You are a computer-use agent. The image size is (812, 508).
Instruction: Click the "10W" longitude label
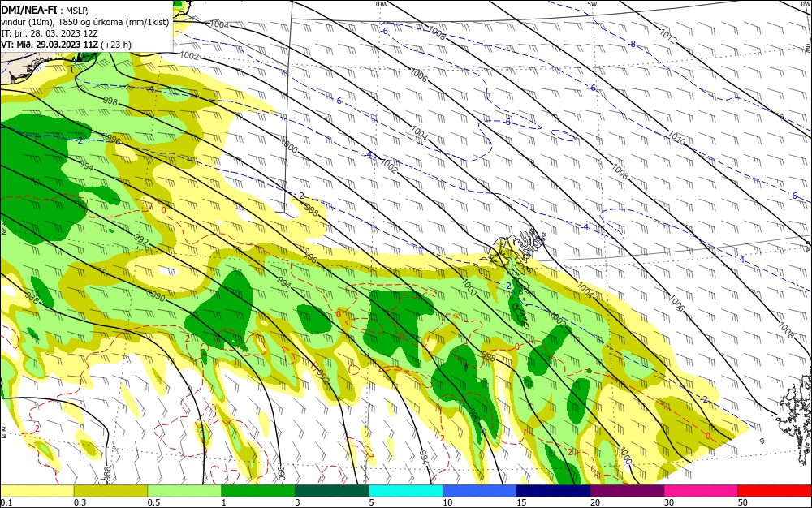pyautogui.click(x=381, y=4)
